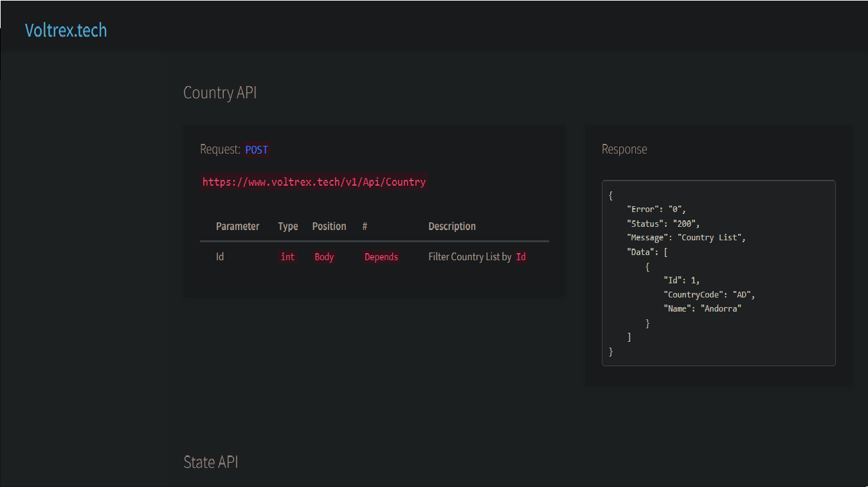Click the Request: label
The width and height of the screenshot is (868, 487).
(x=221, y=150)
